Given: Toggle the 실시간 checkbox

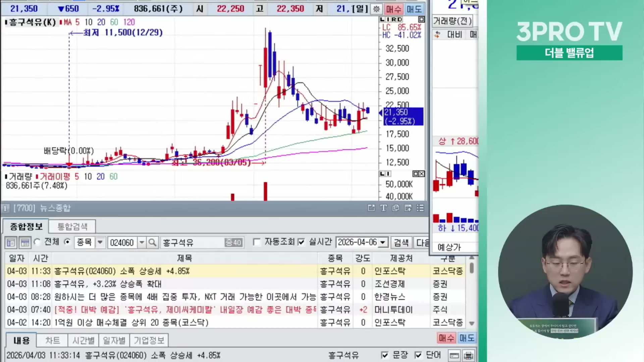Looking at the screenshot, I should coord(301,242).
